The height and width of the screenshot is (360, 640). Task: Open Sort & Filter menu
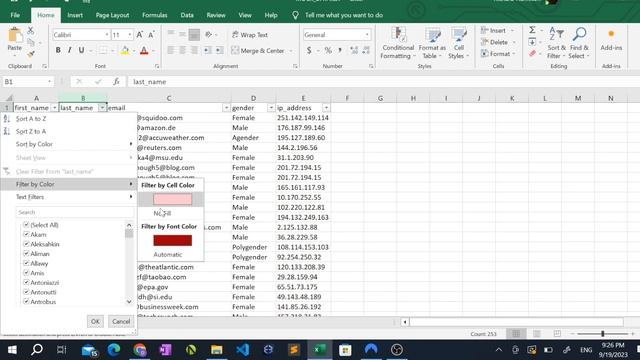coord(557,43)
